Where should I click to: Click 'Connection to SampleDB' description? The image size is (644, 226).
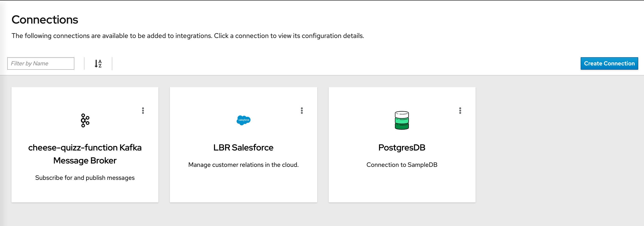(402, 165)
